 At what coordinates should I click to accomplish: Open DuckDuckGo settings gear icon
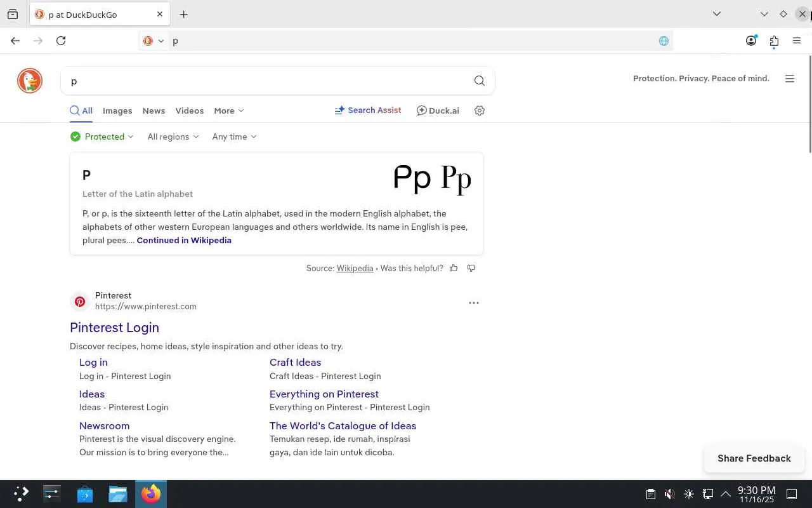coord(480,110)
